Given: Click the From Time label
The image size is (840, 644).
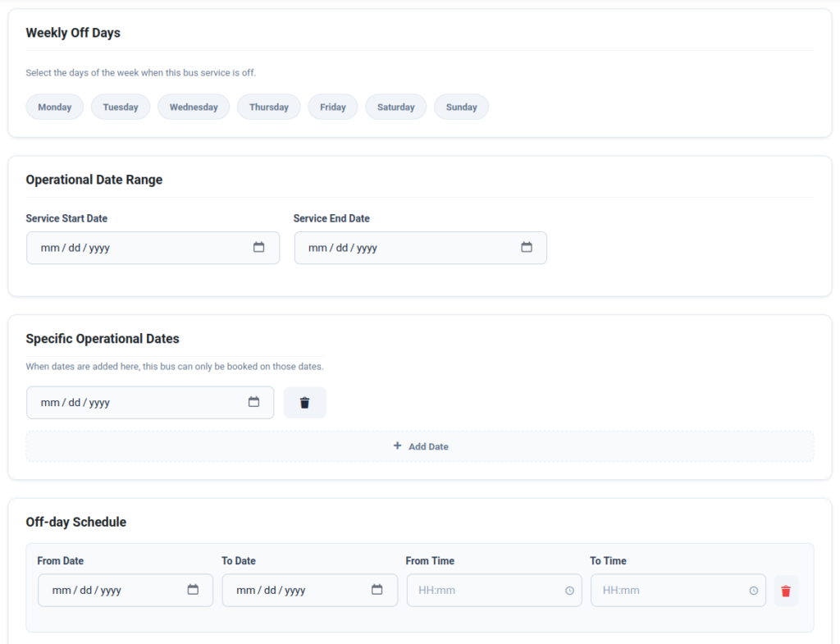Looking at the screenshot, I should (430, 560).
